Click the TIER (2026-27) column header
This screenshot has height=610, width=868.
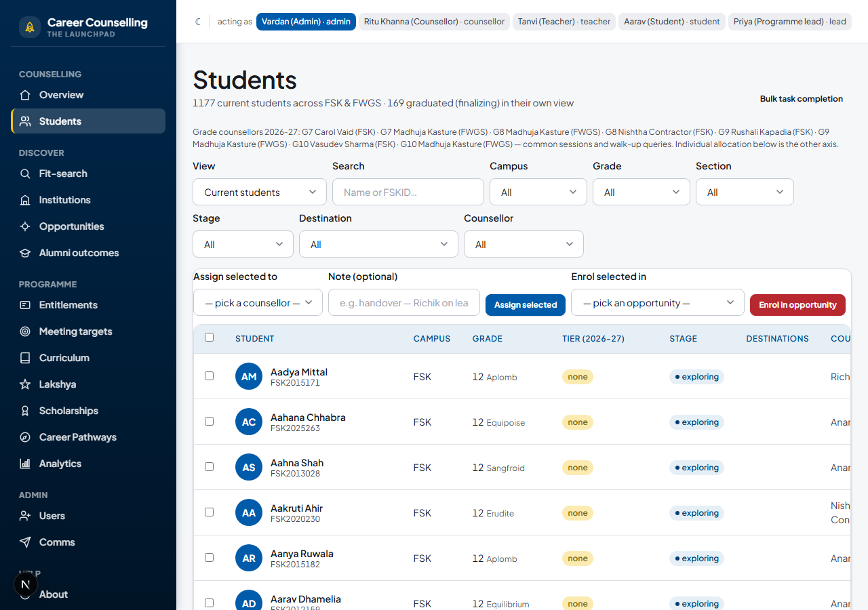click(x=593, y=339)
